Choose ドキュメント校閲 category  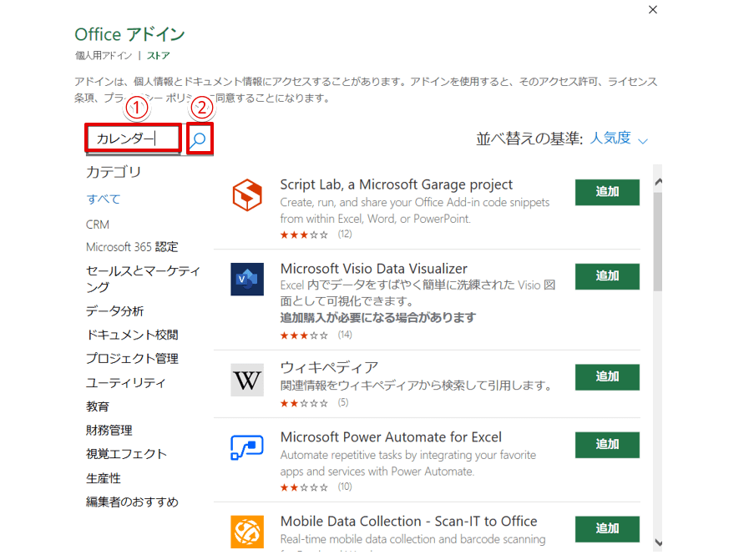(132, 335)
